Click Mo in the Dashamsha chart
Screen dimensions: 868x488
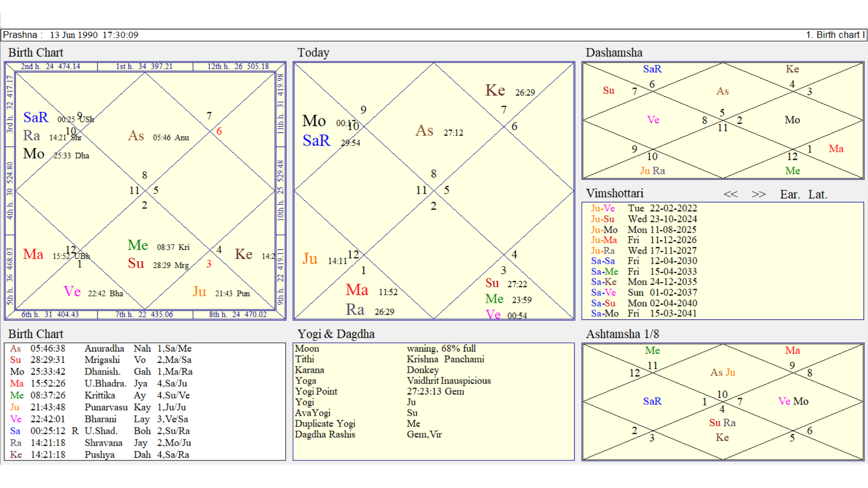[x=792, y=120]
